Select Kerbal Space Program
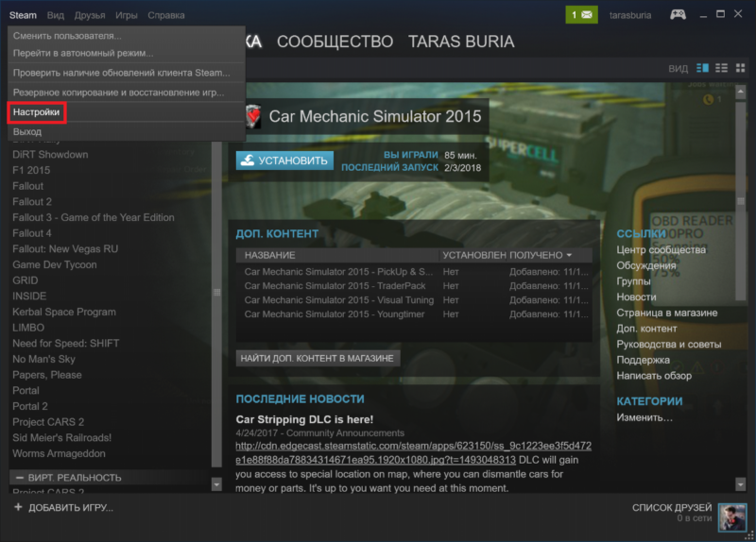The image size is (756, 542). (x=64, y=312)
